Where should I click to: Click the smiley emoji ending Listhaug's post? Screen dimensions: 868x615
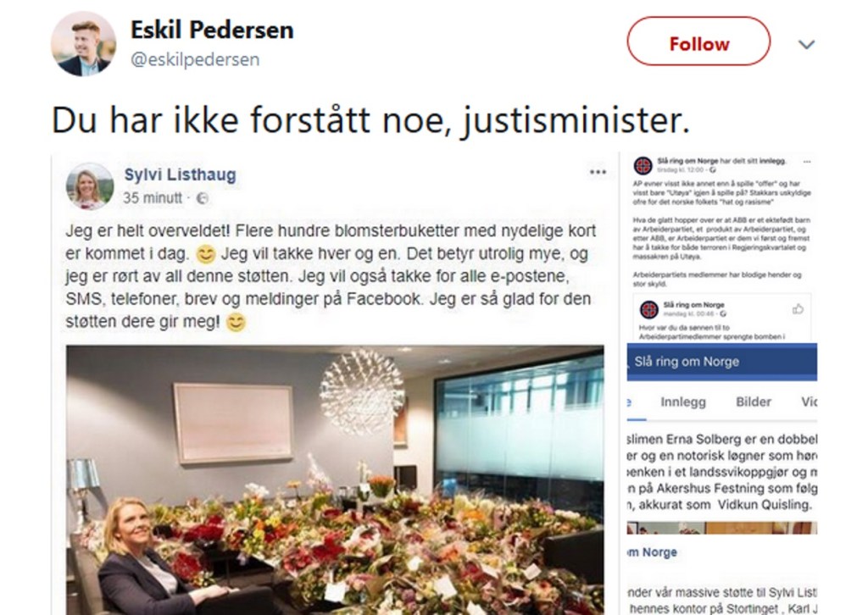(x=236, y=322)
